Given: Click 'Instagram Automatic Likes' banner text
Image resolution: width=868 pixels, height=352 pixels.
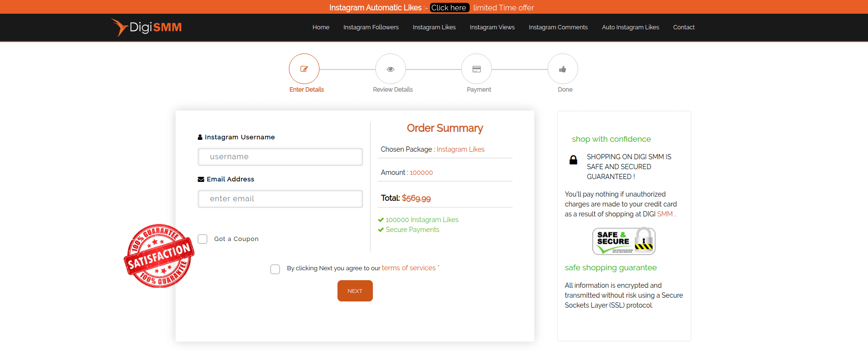Looking at the screenshot, I should (375, 8).
